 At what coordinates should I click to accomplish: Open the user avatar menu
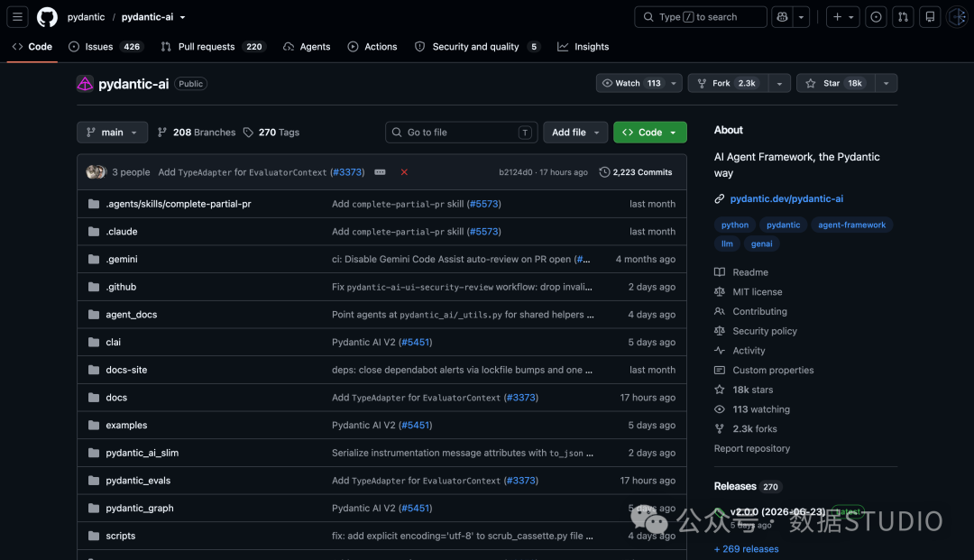pos(958,17)
